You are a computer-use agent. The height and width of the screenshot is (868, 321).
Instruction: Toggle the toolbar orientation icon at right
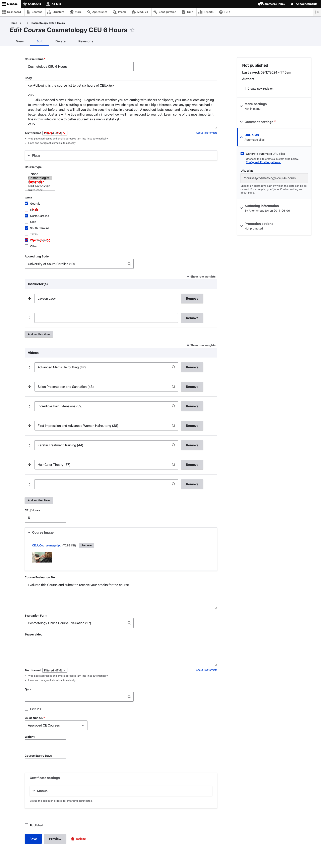[x=317, y=12]
